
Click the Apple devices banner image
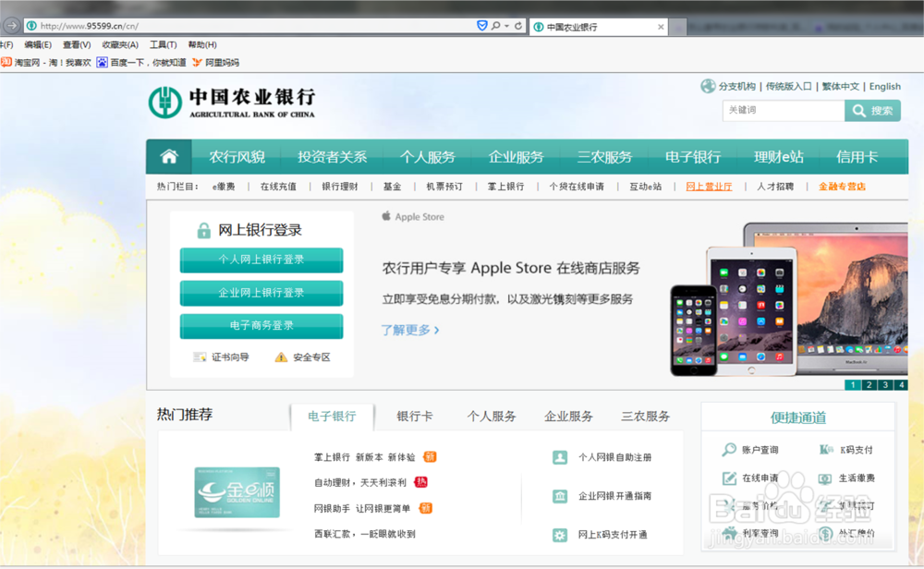click(x=788, y=299)
